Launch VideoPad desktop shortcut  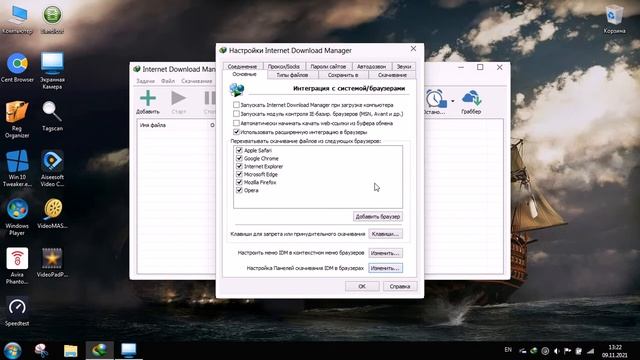(x=52, y=262)
